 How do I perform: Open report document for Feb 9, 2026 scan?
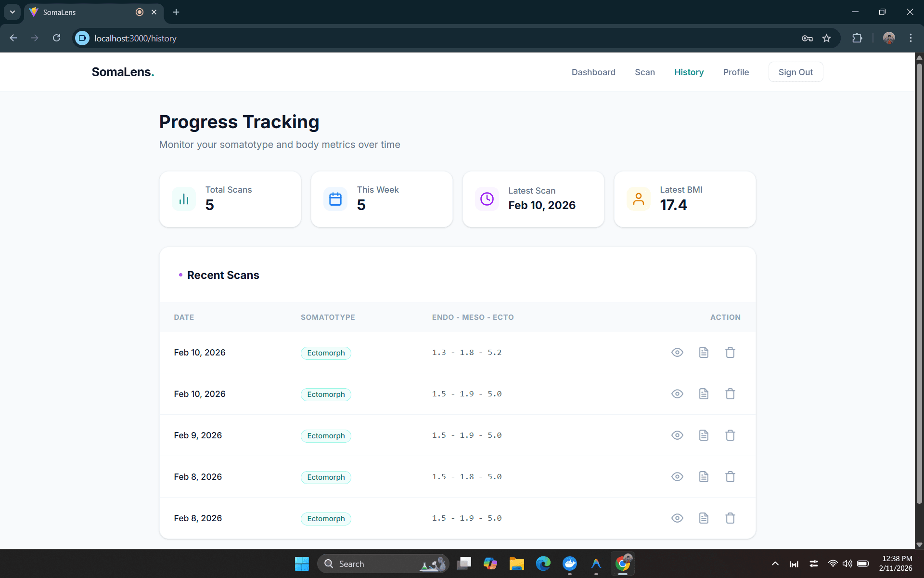[704, 435]
